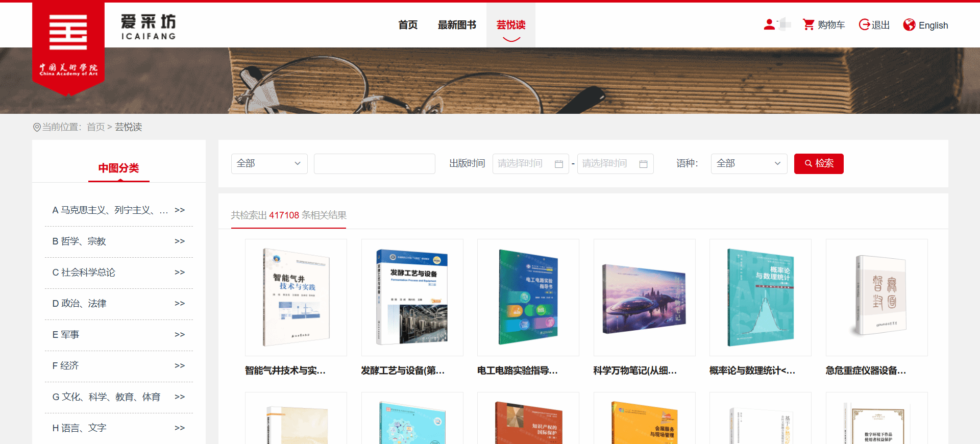Expand the search field type dropdown
Viewport: 980px width, 444px height.
click(x=269, y=164)
